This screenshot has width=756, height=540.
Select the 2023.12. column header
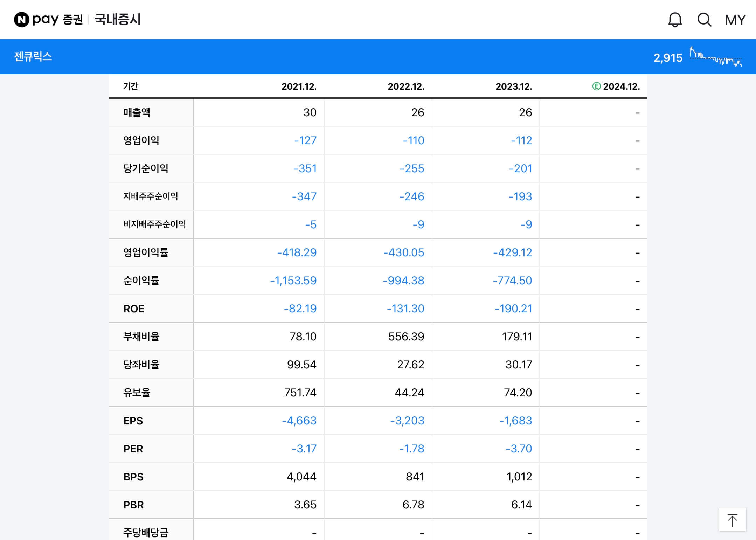pos(514,86)
